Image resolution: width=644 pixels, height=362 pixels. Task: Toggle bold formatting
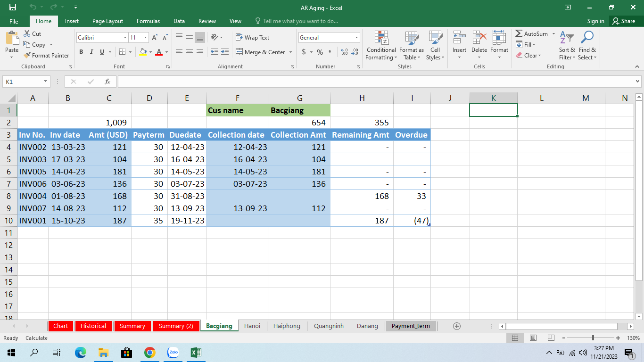(x=81, y=52)
